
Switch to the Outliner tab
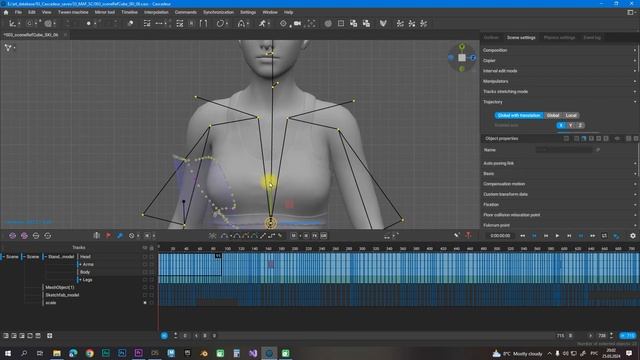point(491,38)
